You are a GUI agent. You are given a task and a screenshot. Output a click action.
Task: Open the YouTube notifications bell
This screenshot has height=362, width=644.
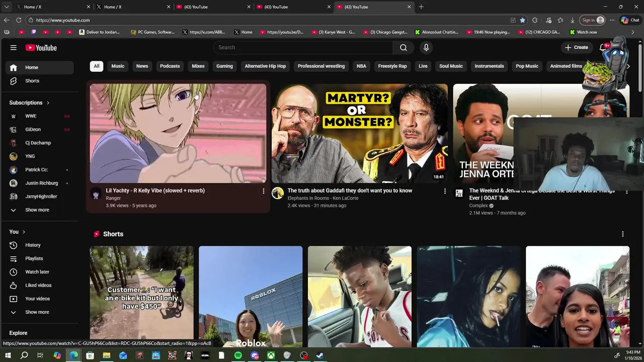[x=603, y=47]
